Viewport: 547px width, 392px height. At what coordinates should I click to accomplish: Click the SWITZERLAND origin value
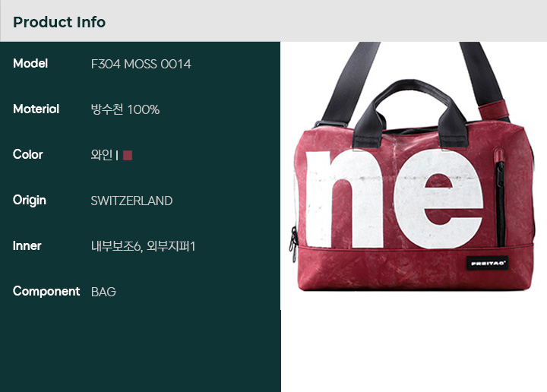[x=132, y=201]
